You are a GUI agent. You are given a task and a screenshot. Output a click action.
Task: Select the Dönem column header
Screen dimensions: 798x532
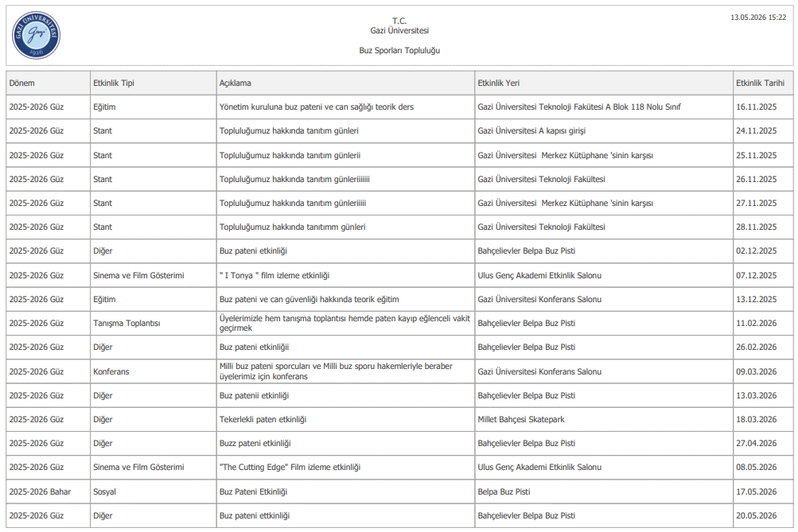tap(48, 83)
